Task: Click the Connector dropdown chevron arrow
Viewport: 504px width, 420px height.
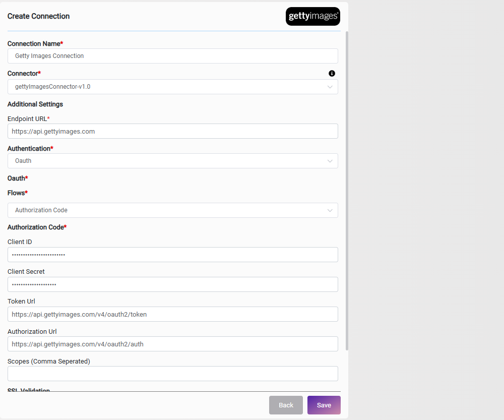Action: pyautogui.click(x=330, y=87)
